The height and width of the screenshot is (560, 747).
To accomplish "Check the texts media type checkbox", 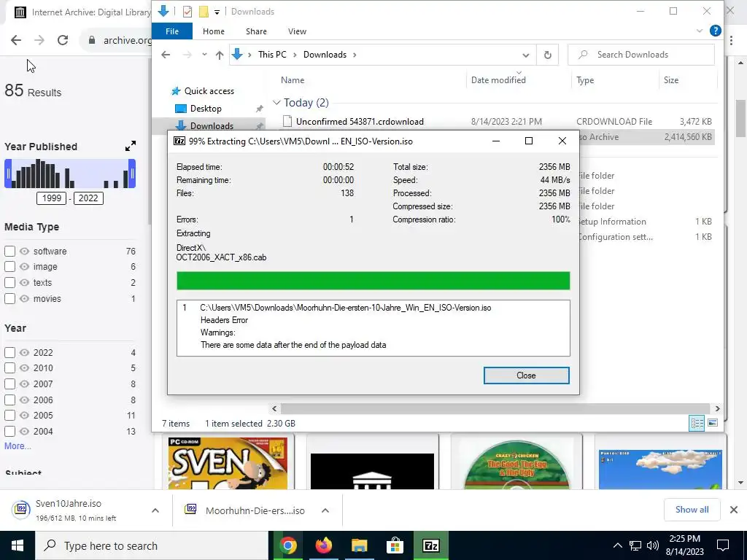I will 9,282.
